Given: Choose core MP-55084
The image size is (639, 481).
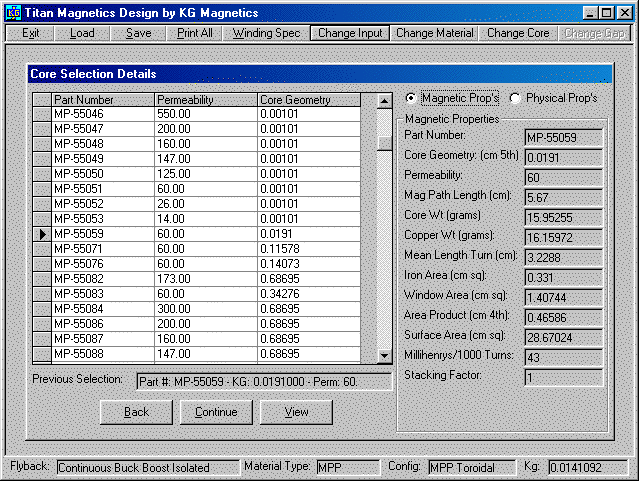Looking at the screenshot, I should [196, 309].
